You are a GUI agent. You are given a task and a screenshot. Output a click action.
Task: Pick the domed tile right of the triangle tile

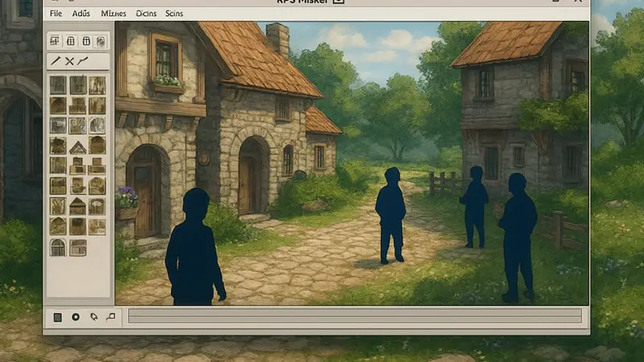click(x=97, y=146)
